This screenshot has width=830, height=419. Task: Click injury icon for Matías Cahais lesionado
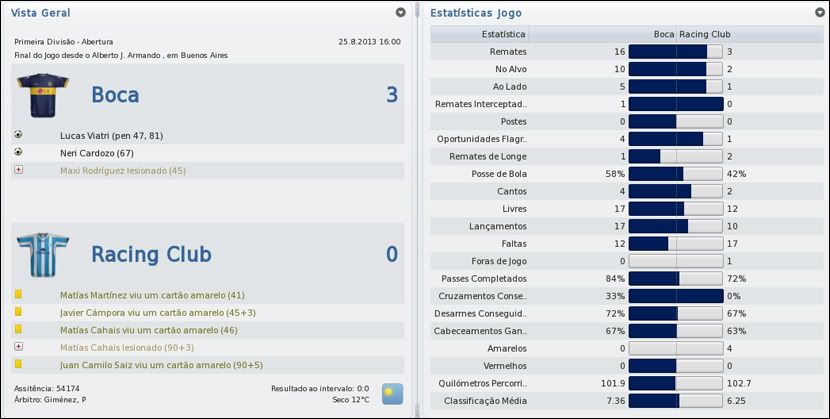click(x=19, y=347)
